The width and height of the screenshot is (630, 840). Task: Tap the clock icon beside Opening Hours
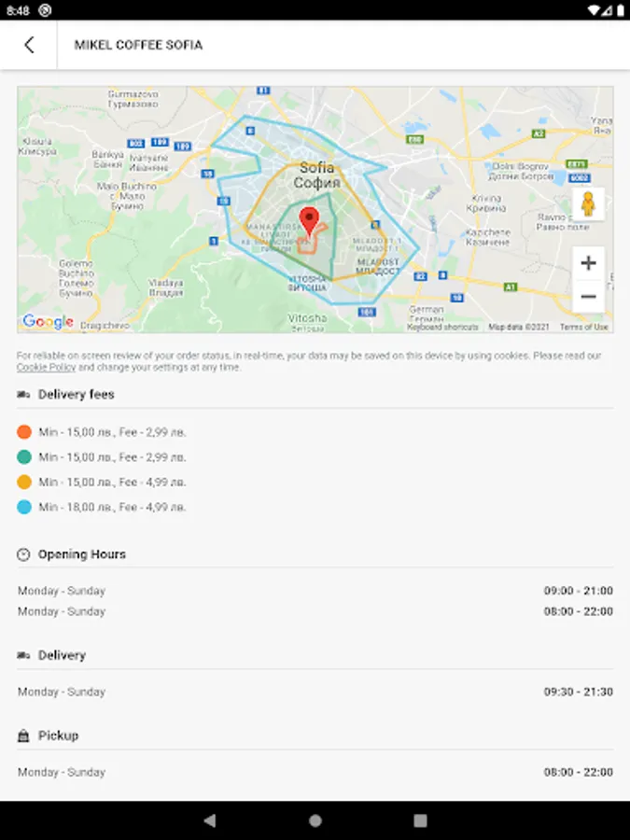[x=23, y=554]
